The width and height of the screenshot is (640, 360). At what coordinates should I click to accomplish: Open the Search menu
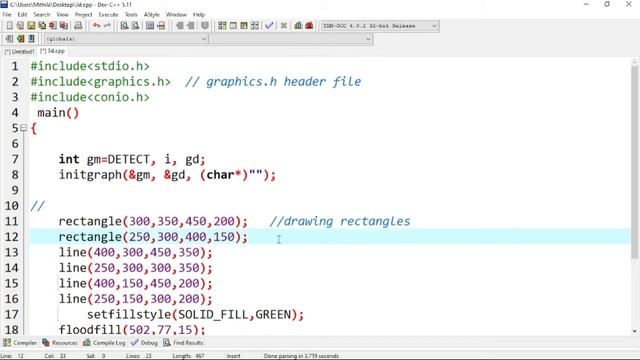[x=42, y=14]
